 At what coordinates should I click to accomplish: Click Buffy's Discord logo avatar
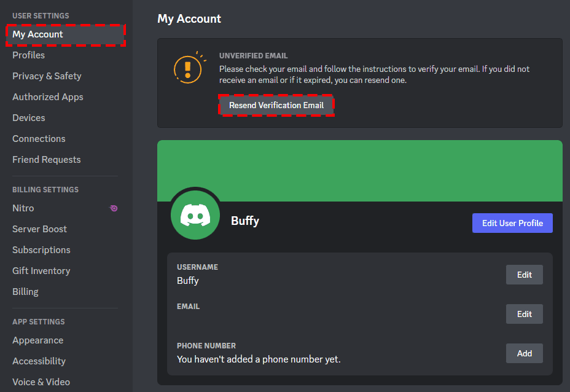[195, 214]
